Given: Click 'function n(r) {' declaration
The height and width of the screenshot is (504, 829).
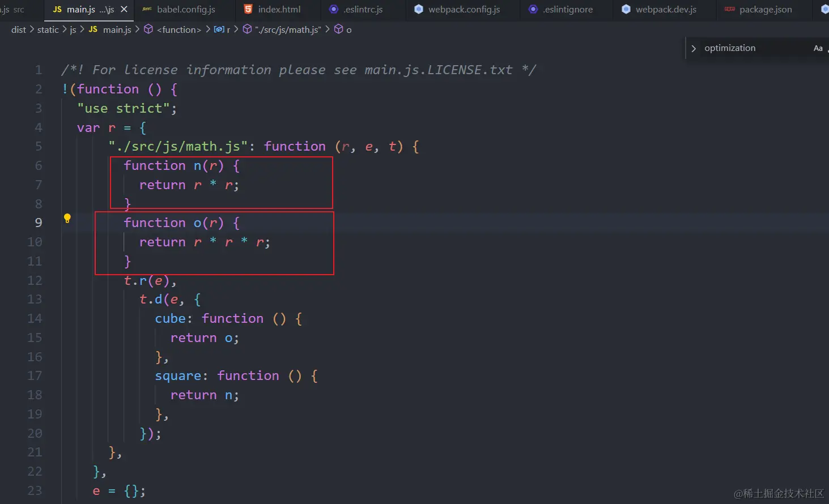Looking at the screenshot, I should click(182, 166).
